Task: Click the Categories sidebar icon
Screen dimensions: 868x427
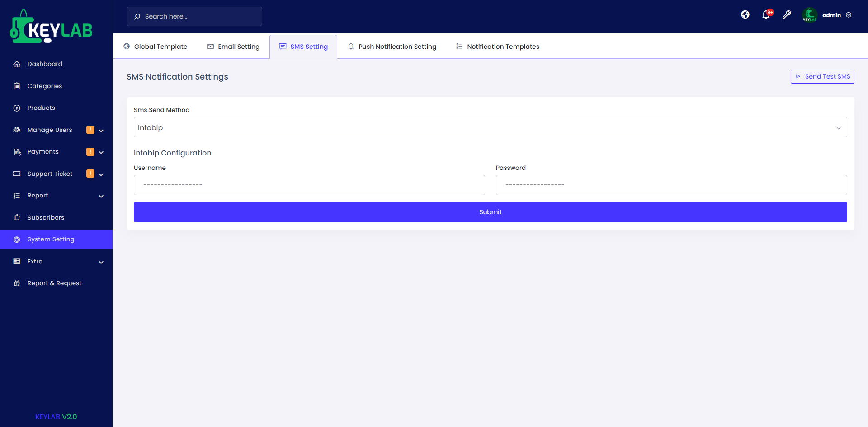Action: tap(17, 86)
